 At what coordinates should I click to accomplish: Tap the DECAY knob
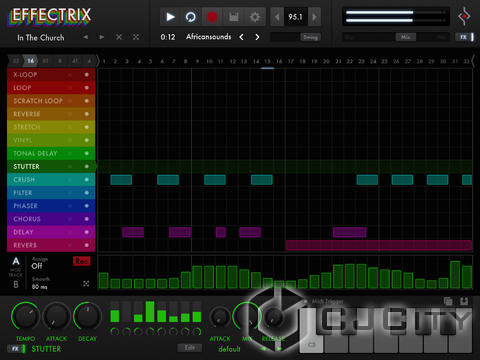tap(87, 316)
